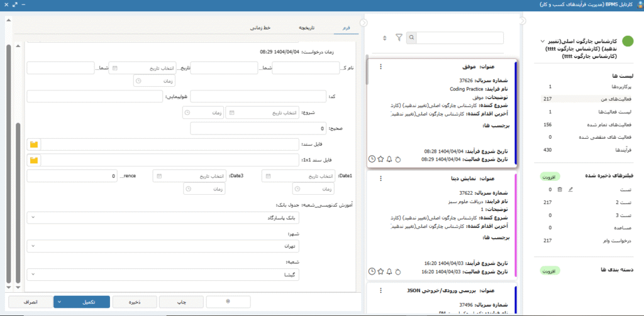Edit saved filter تست with pencil icon
The height and width of the screenshot is (316, 644).
click(570, 189)
